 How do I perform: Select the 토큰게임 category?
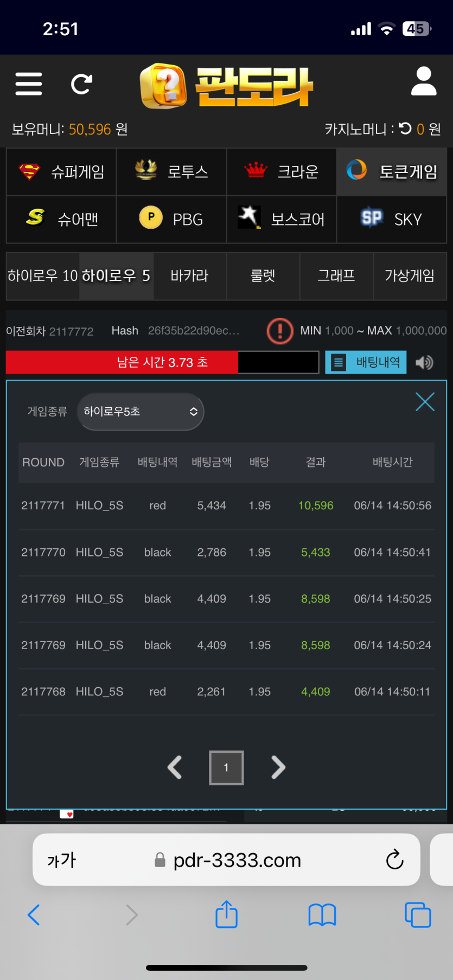point(392,172)
